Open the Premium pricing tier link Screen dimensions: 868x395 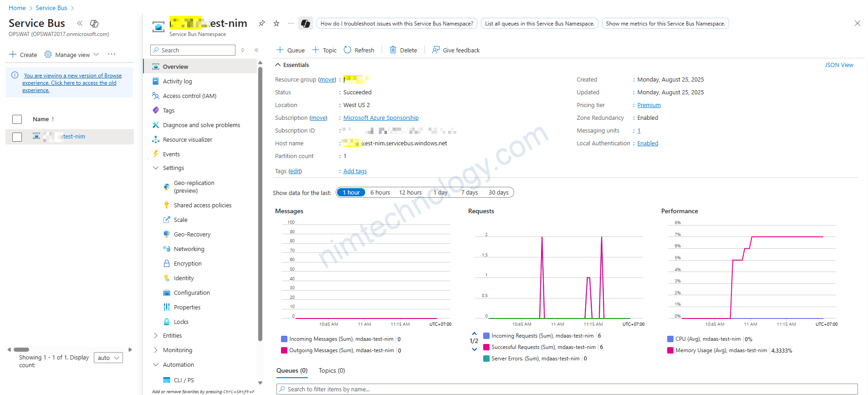point(648,105)
